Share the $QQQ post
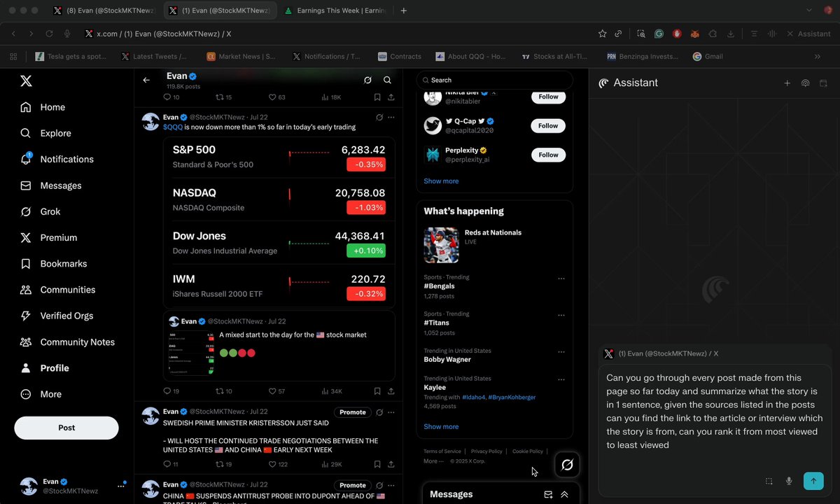 click(391, 391)
